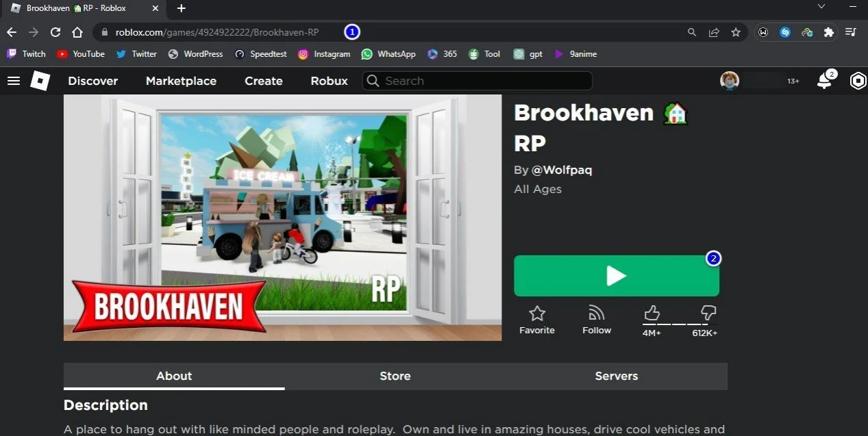The image size is (868, 436).
Task: Click the padlock site info icon
Action: [x=105, y=32]
